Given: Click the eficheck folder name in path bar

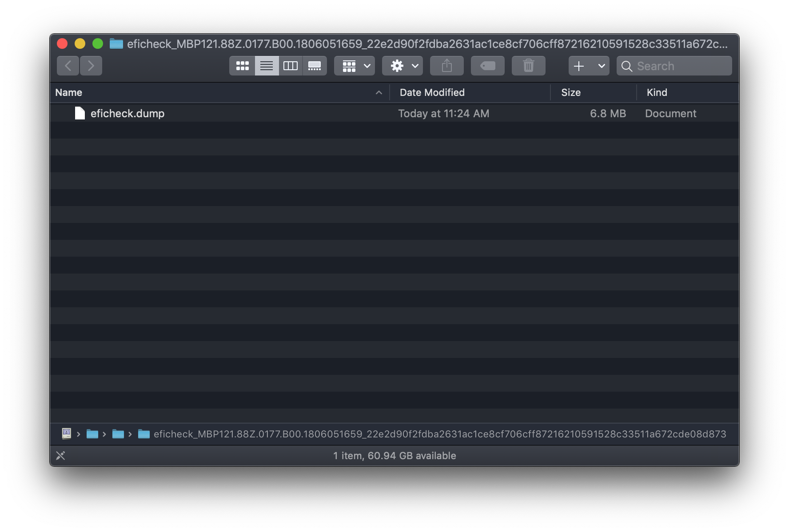Looking at the screenshot, I should tap(440, 434).
